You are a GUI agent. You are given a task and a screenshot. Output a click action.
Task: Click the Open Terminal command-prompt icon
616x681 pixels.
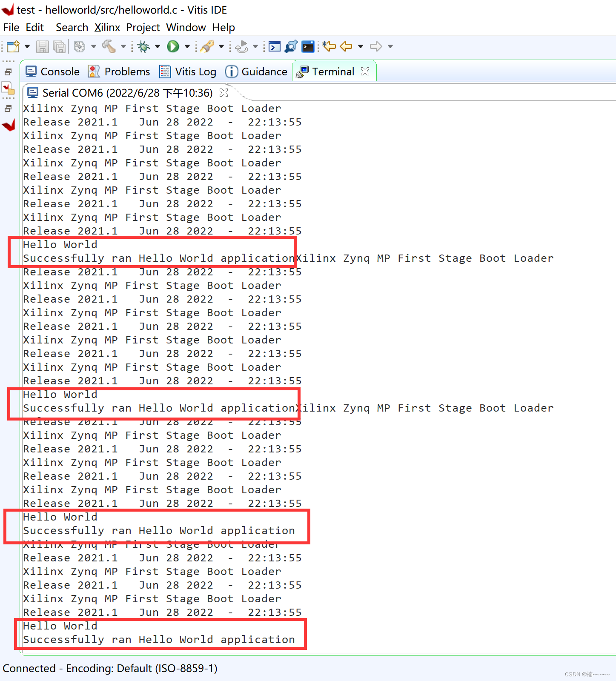tap(275, 46)
